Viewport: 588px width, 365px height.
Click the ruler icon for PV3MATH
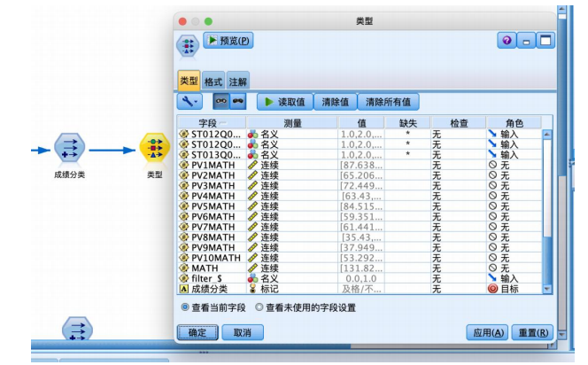tap(252, 185)
